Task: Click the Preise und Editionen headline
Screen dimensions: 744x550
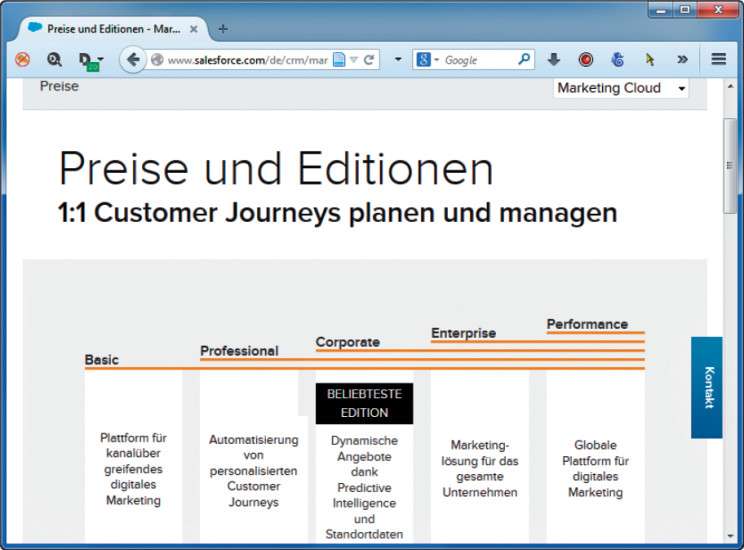Action: click(x=276, y=168)
